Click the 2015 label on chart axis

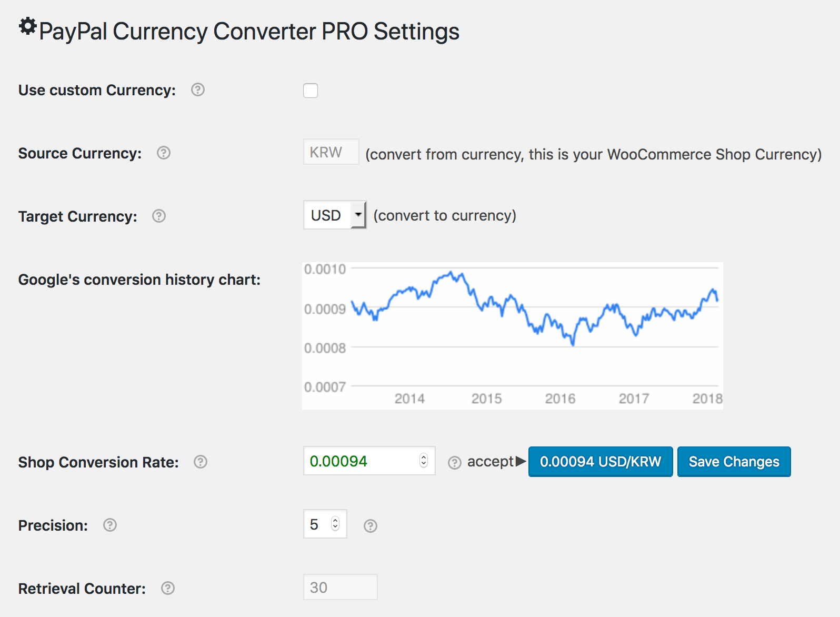[486, 399]
